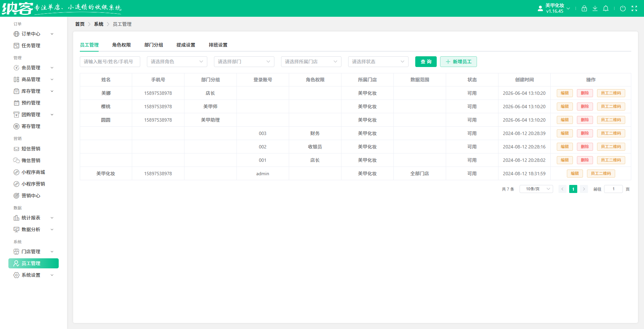The image size is (644, 329).
Task: Switch to the 角色权限 tab
Action: coord(121,45)
